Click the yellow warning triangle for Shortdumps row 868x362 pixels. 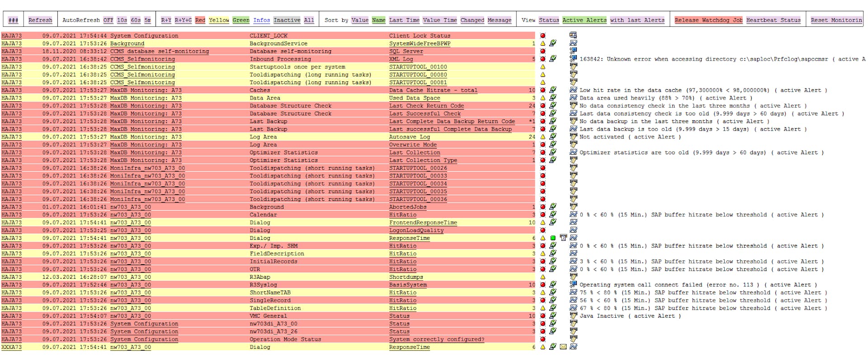click(543, 277)
